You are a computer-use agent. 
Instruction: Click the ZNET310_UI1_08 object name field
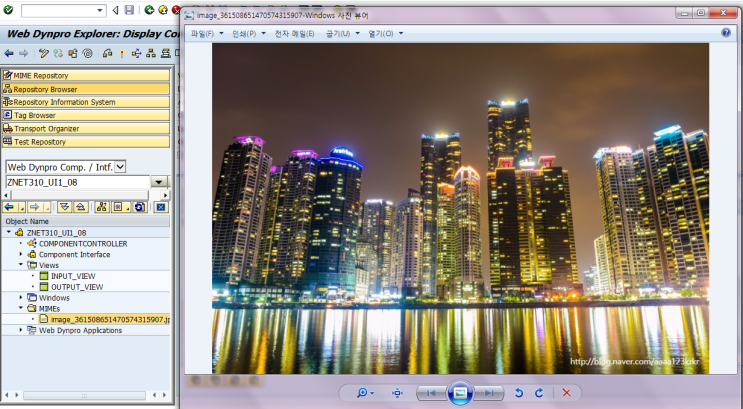[78, 182]
